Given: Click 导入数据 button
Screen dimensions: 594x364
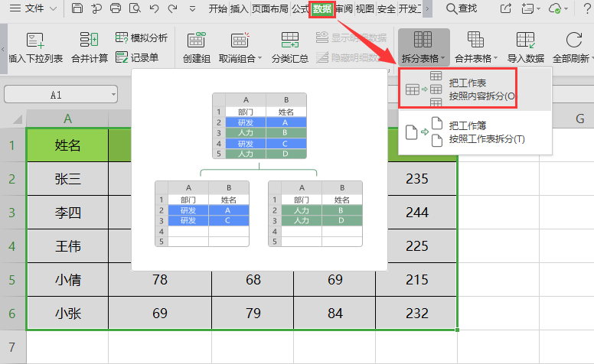Looking at the screenshot, I should point(525,47).
